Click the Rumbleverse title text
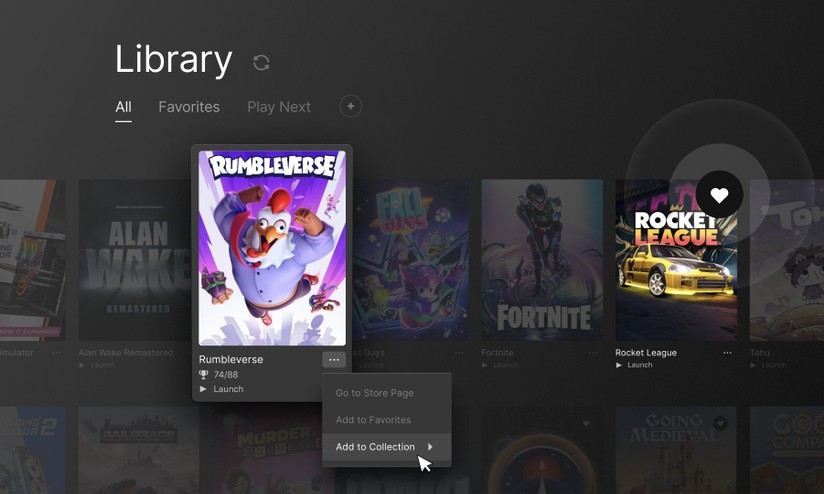 pyautogui.click(x=231, y=359)
